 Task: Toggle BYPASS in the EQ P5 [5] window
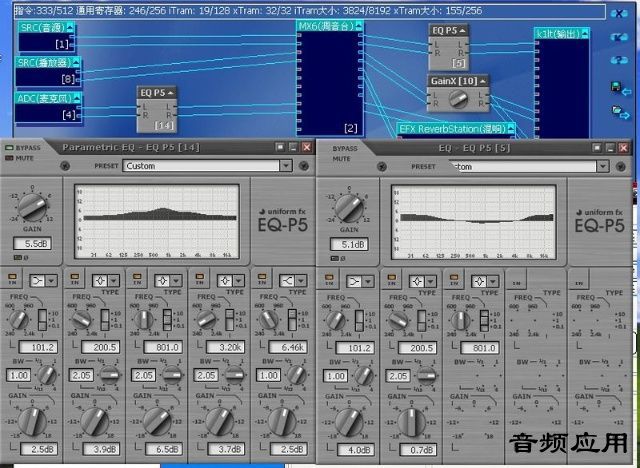[344, 149]
